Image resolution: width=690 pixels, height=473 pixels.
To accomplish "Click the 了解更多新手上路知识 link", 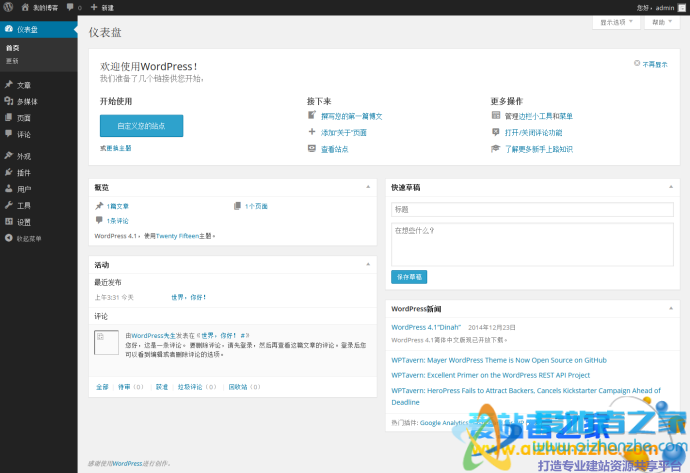I will click(x=539, y=149).
